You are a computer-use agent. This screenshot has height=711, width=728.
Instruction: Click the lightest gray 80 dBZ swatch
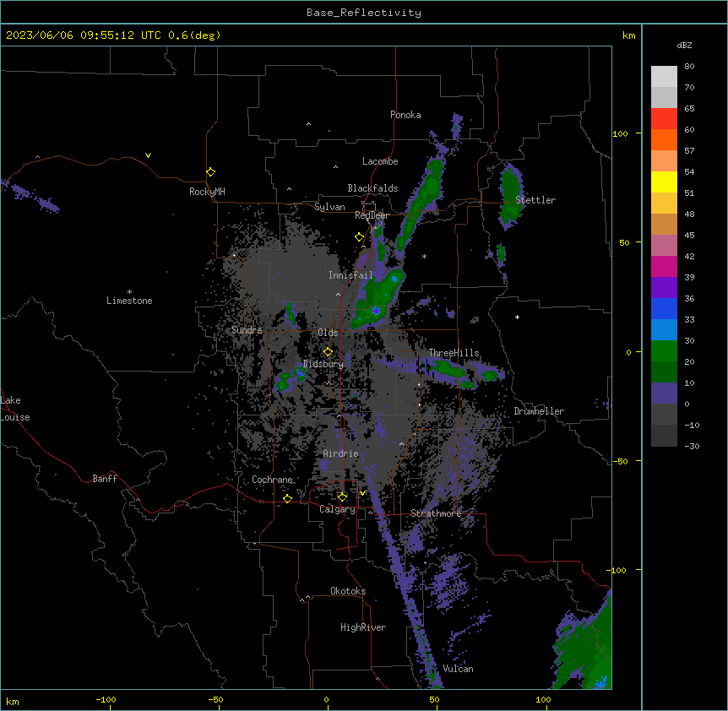(x=664, y=77)
